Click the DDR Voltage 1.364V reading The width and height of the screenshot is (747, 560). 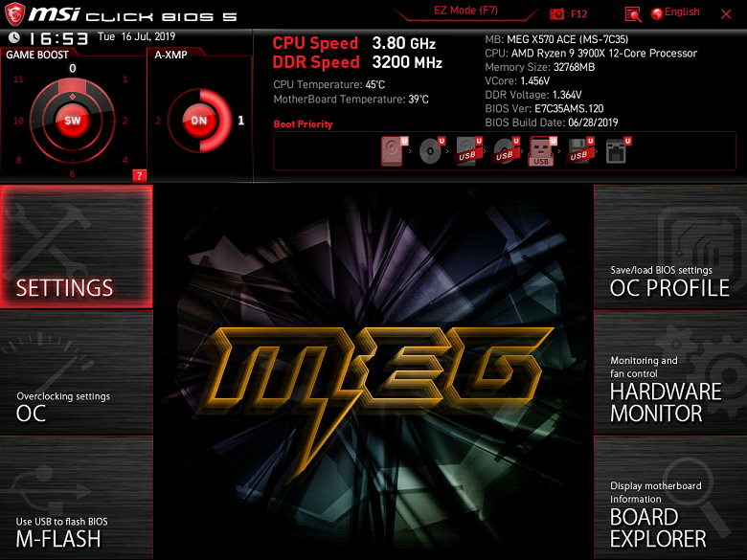(x=533, y=95)
